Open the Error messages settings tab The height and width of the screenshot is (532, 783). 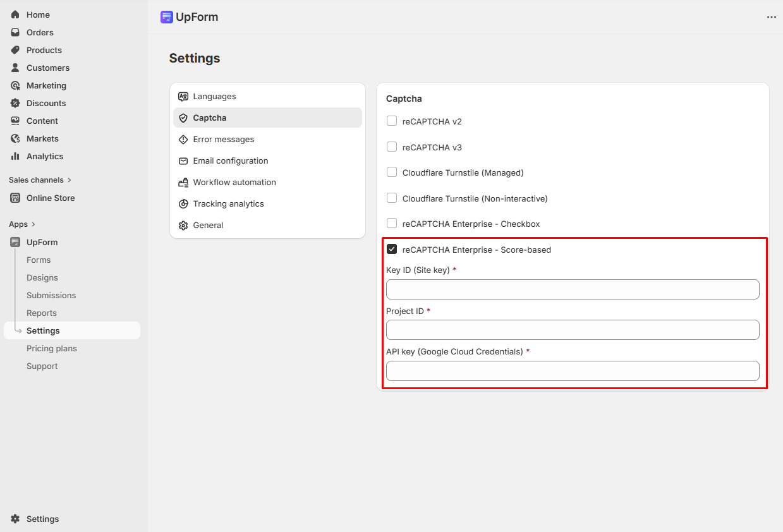(x=267, y=140)
